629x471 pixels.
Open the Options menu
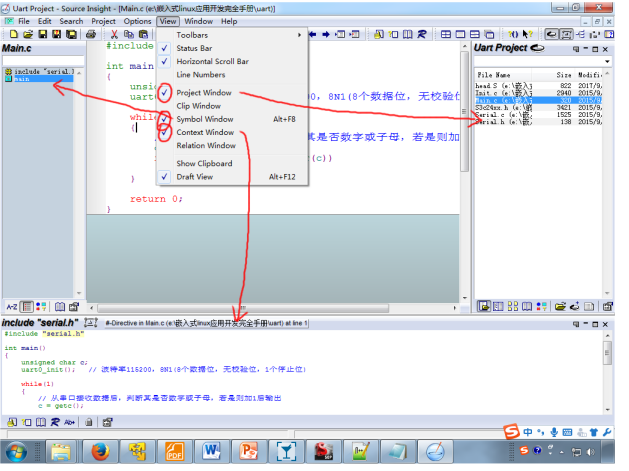(138, 21)
